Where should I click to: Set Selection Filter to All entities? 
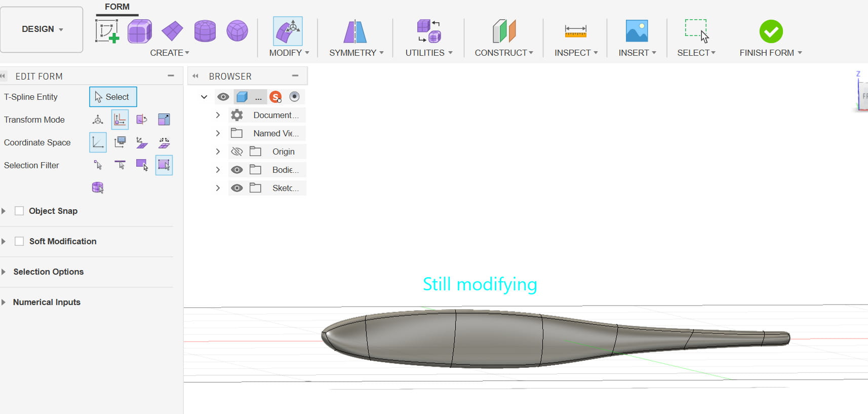[x=164, y=165]
